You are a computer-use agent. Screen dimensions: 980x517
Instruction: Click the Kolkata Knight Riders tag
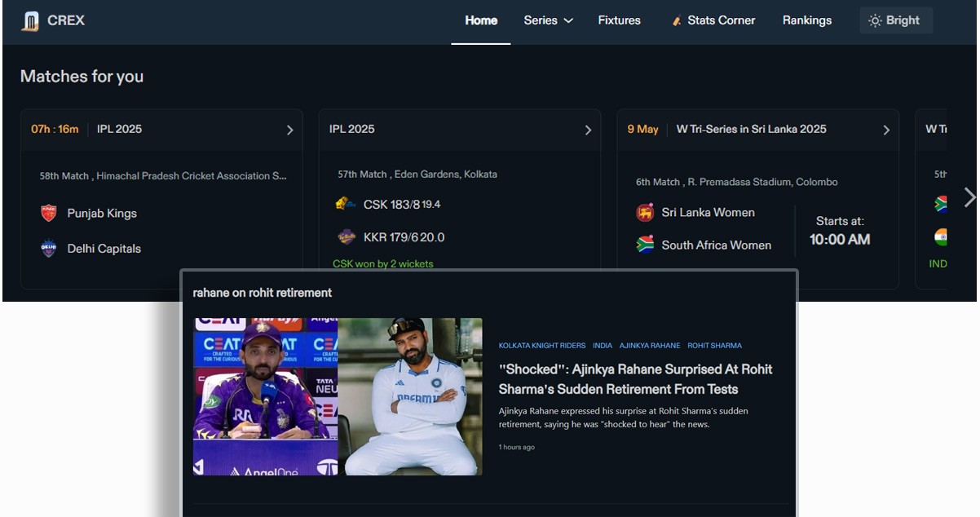pos(541,346)
